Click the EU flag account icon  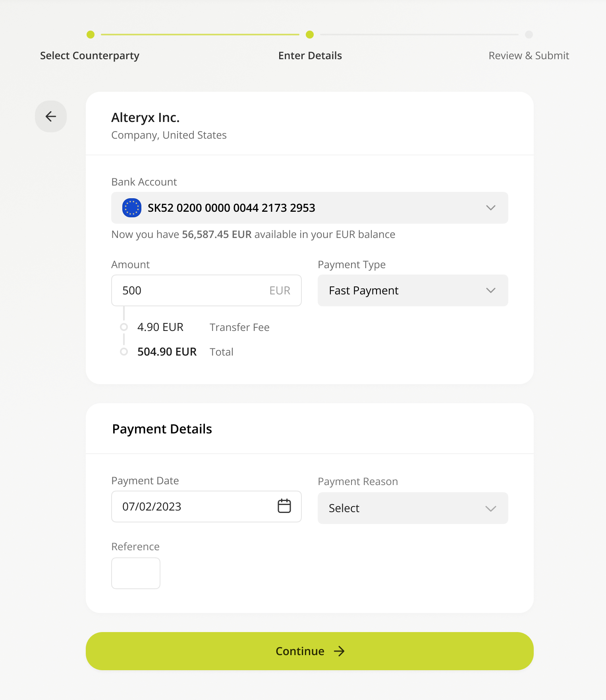click(132, 208)
